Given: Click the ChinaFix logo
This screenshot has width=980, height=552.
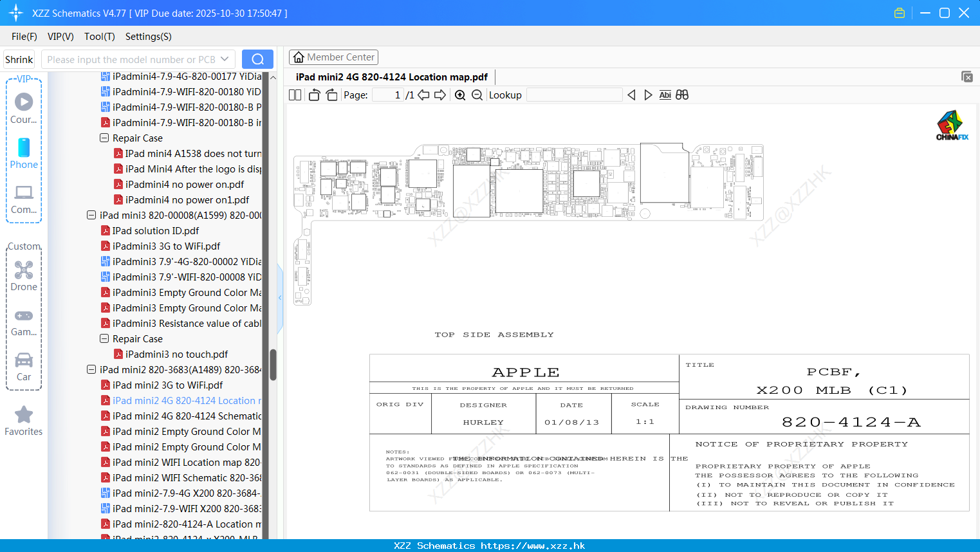Looking at the screenshot, I should pos(952,125).
